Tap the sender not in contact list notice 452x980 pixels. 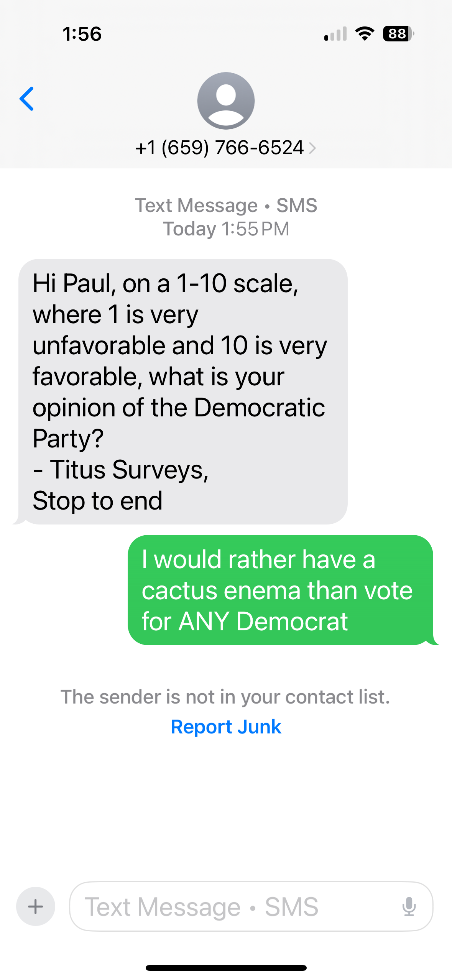click(x=225, y=697)
